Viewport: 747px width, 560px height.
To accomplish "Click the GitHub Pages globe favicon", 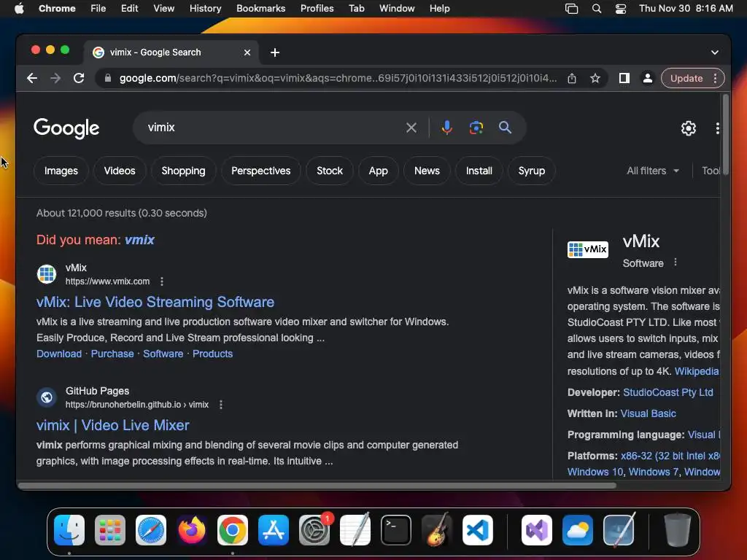I will coord(47,397).
